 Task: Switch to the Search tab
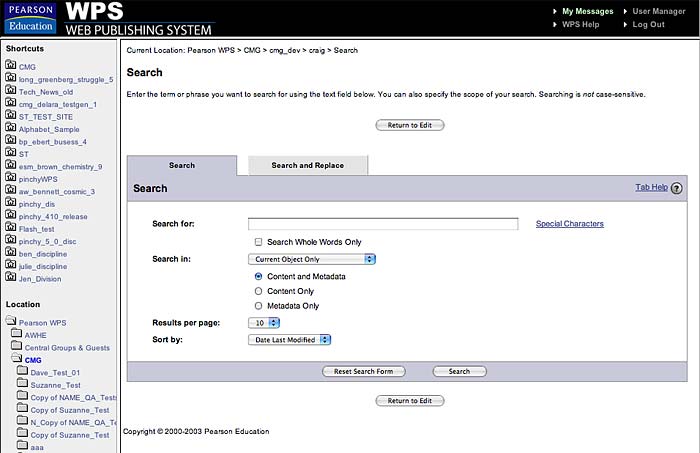(x=182, y=166)
